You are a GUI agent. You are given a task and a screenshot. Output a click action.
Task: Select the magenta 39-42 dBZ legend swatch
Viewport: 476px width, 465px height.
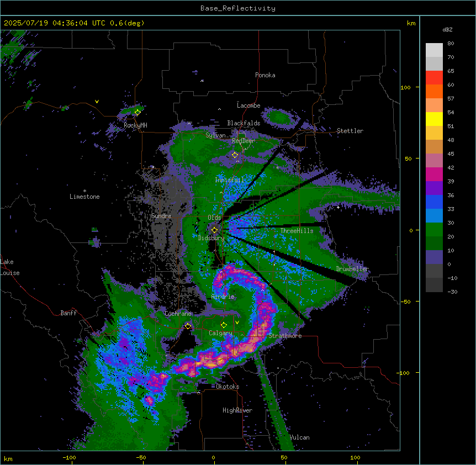click(434, 174)
